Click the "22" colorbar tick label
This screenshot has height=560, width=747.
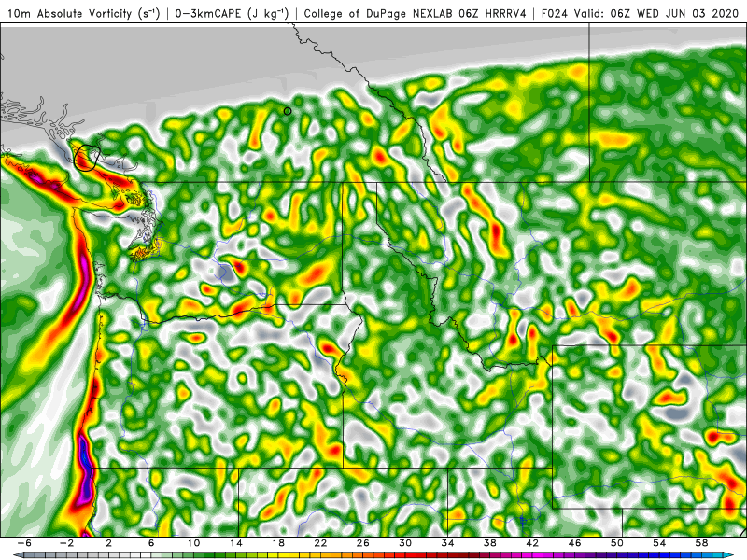tap(320, 543)
